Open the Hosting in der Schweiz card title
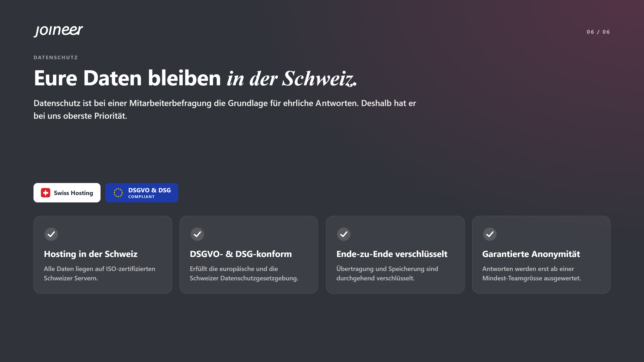Screen dimensions: 644x362 91,254
